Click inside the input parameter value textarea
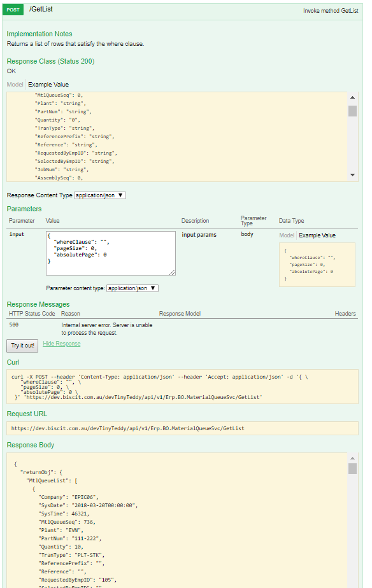This screenshot has height=588, width=372. [111, 253]
